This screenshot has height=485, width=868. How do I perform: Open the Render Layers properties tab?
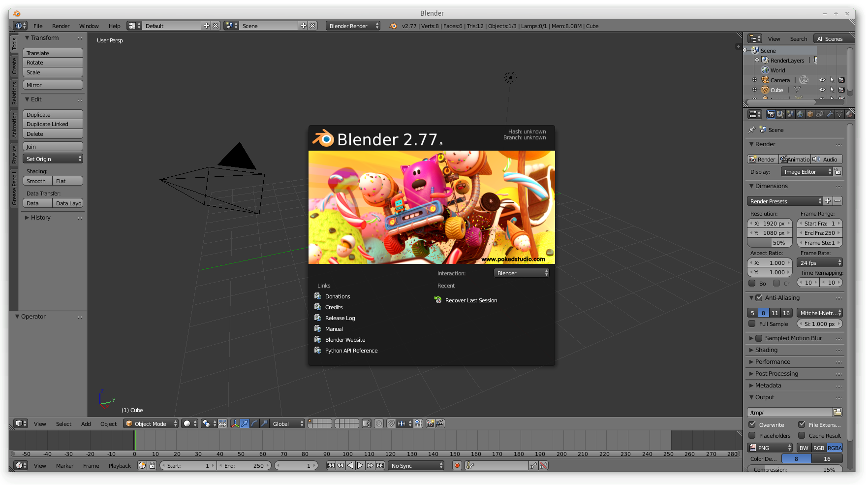[x=780, y=114]
